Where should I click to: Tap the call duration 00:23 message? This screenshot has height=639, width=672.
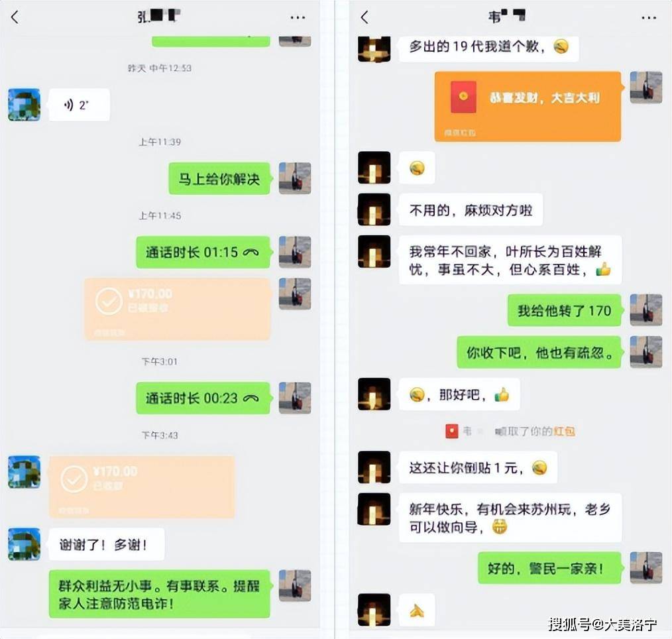point(203,398)
